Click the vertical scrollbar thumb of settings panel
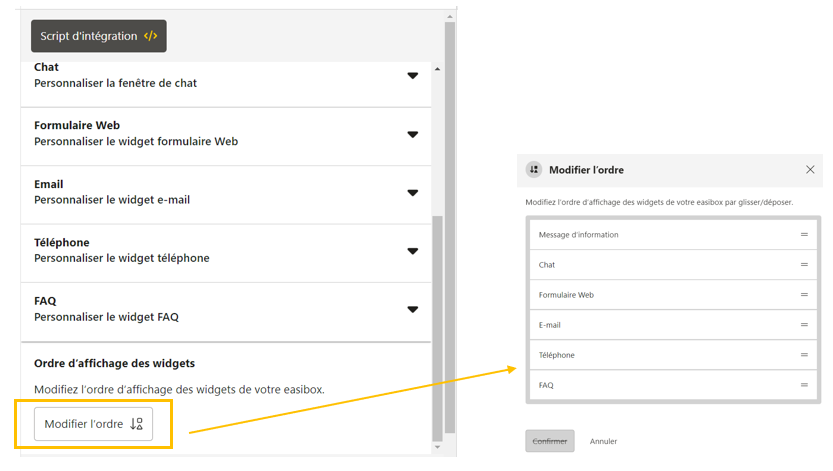This screenshot has width=833, height=471. pyautogui.click(x=436, y=325)
